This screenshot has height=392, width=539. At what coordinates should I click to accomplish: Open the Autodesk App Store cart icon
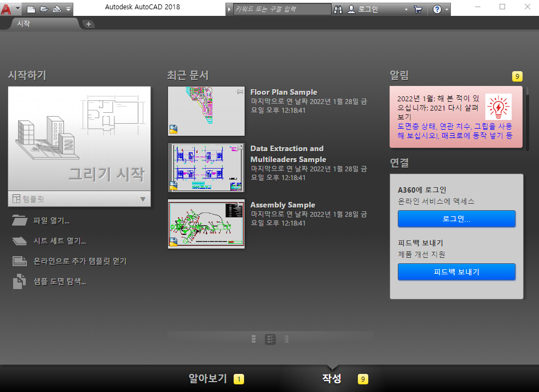pos(418,9)
